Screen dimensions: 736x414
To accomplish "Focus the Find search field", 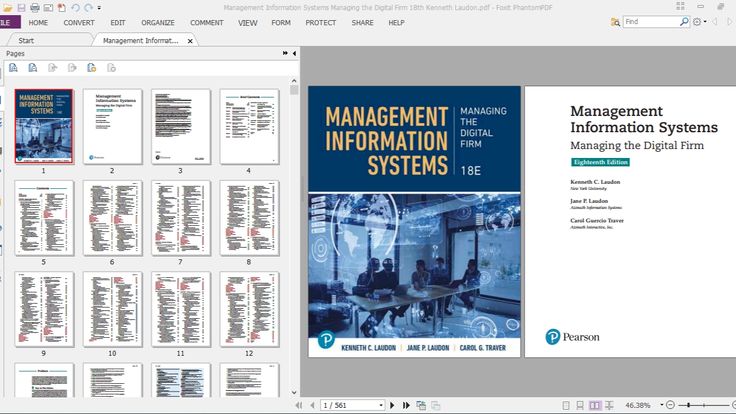I will 651,22.
